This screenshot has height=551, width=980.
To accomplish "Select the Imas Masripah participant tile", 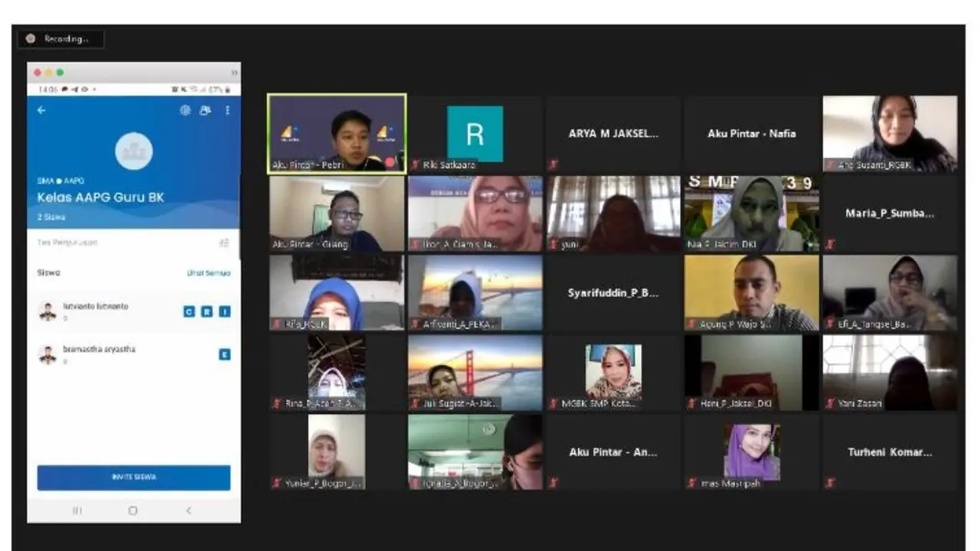I will click(x=752, y=452).
